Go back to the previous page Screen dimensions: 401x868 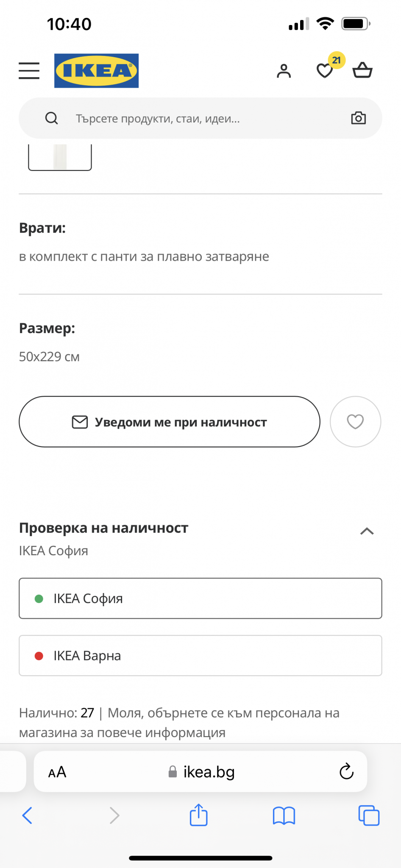27,815
